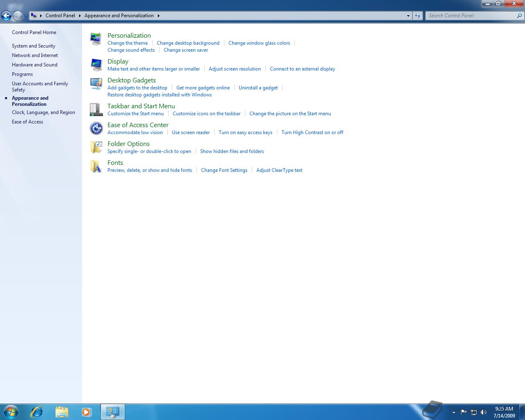Click Uninstall a gadget
Screen dimensions: 525x420
(x=258, y=88)
